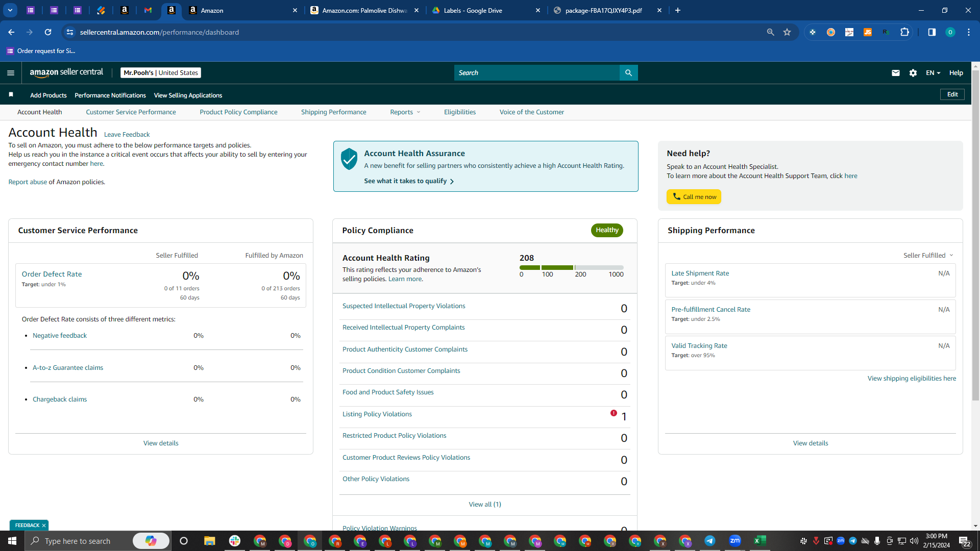Click the Chrome profile avatar

[950, 32]
